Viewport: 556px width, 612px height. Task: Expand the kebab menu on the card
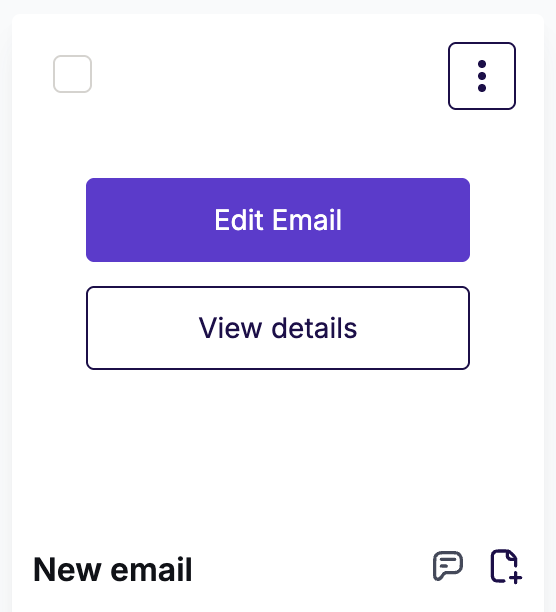[x=482, y=76]
